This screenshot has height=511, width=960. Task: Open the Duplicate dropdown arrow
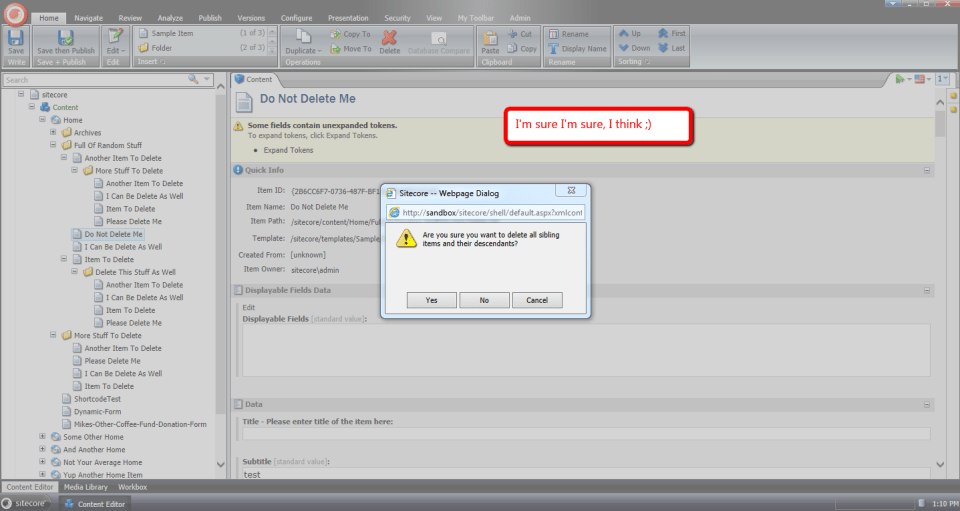(320, 51)
